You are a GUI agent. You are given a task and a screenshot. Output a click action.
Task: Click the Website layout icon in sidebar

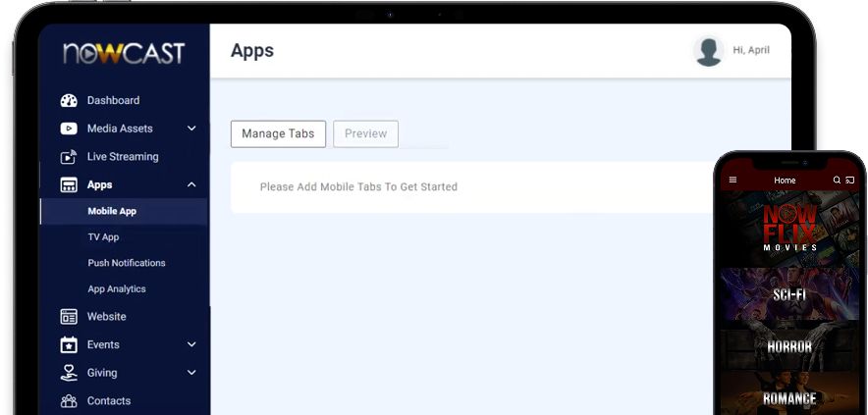pos(69,317)
